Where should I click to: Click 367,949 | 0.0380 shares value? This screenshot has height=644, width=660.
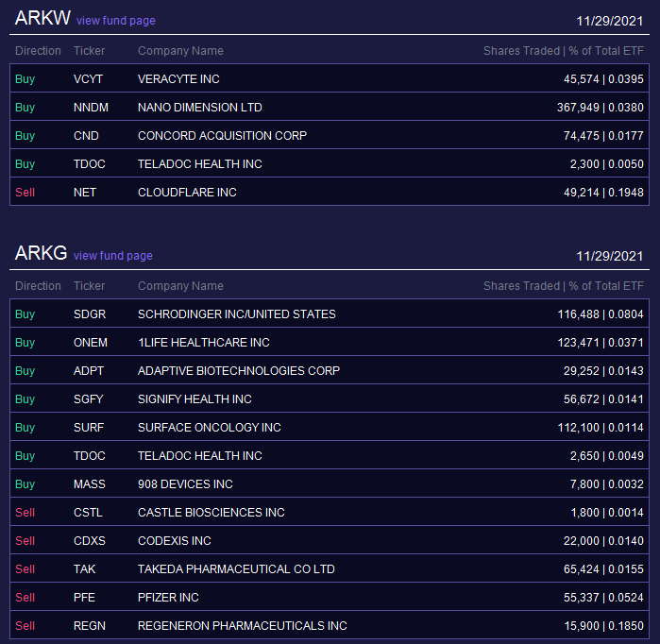coord(600,108)
